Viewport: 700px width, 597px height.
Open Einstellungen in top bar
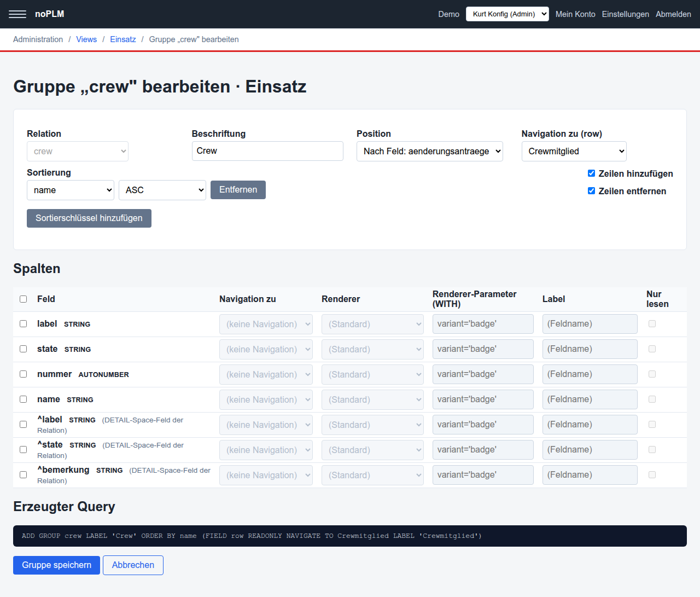(x=626, y=14)
